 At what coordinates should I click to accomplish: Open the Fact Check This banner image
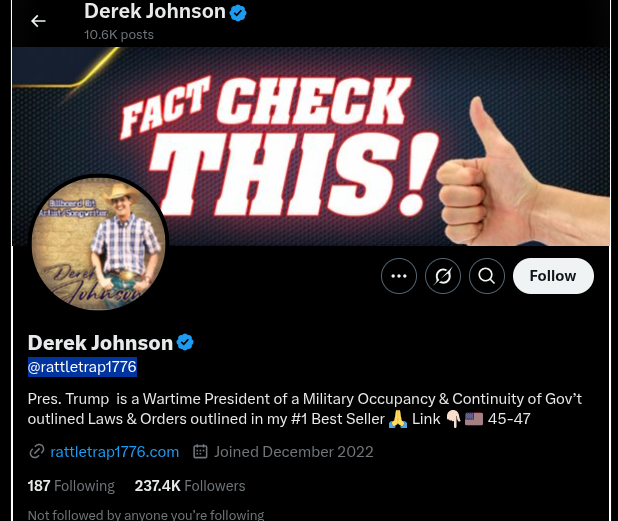[311, 146]
